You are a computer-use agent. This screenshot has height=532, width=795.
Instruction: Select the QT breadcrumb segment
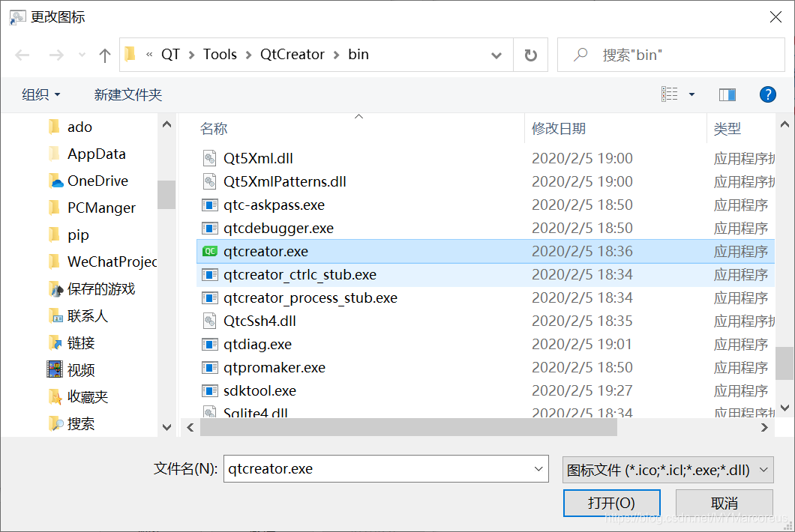click(170, 55)
